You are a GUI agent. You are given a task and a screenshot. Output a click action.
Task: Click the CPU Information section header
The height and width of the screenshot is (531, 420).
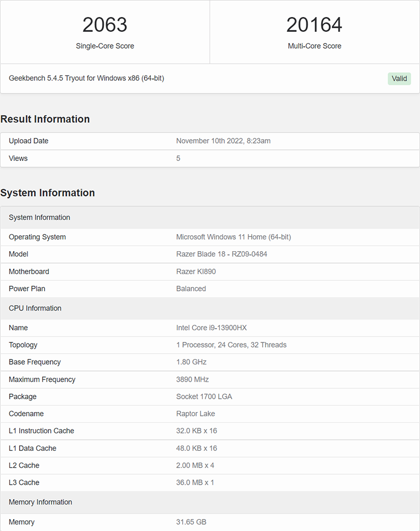point(35,308)
